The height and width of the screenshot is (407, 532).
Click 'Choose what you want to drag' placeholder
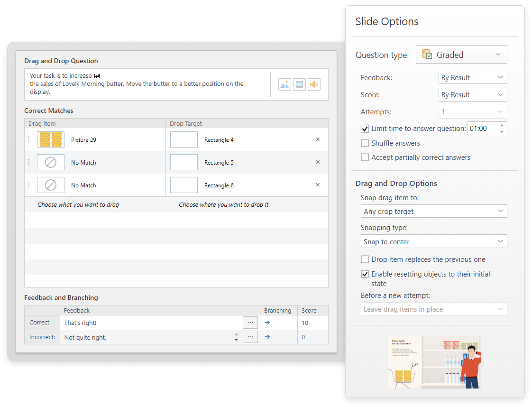[x=78, y=205]
